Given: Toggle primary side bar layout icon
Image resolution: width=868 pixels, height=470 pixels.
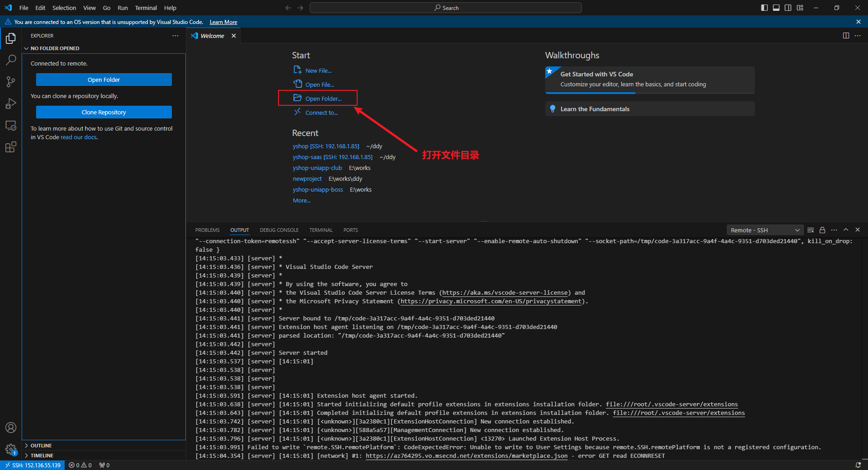Looking at the screenshot, I should click(x=764, y=8).
